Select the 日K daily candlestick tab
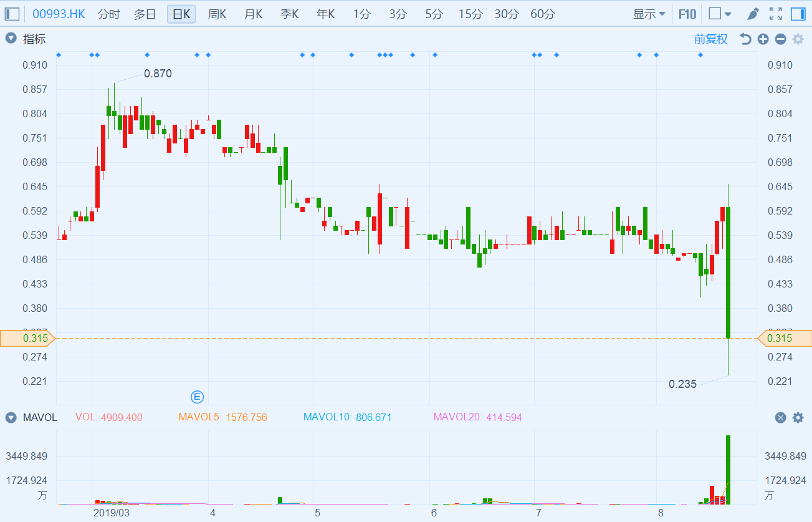Image resolution: width=812 pixels, height=522 pixels. click(181, 14)
